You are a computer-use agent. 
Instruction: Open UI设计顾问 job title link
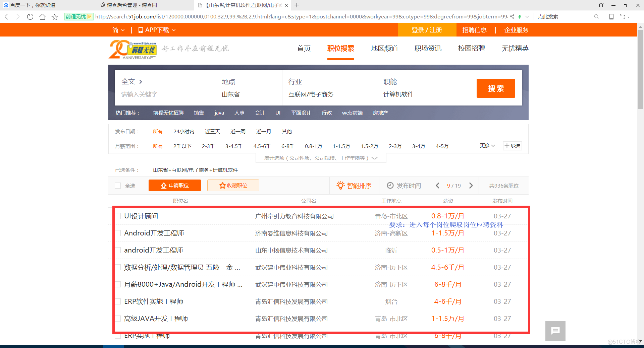click(x=141, y=216)
